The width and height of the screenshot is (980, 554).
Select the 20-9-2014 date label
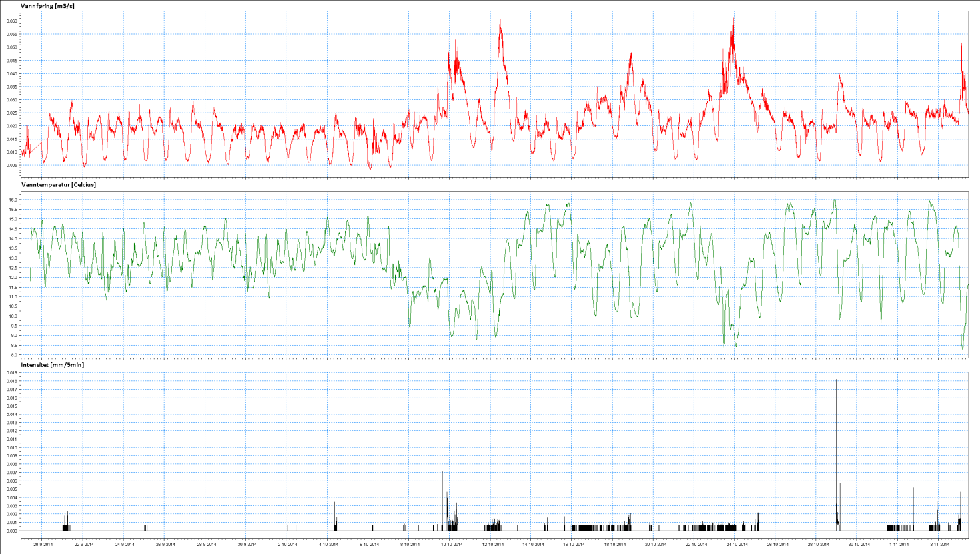(x=43, y=544)
